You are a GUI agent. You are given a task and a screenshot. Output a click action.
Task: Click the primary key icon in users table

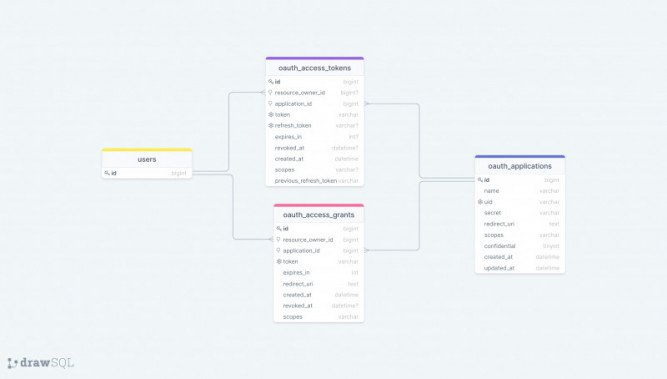107,173
